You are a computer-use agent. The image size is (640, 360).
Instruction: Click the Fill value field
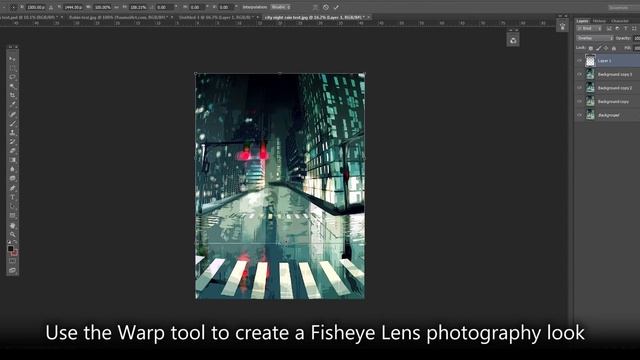637,48
